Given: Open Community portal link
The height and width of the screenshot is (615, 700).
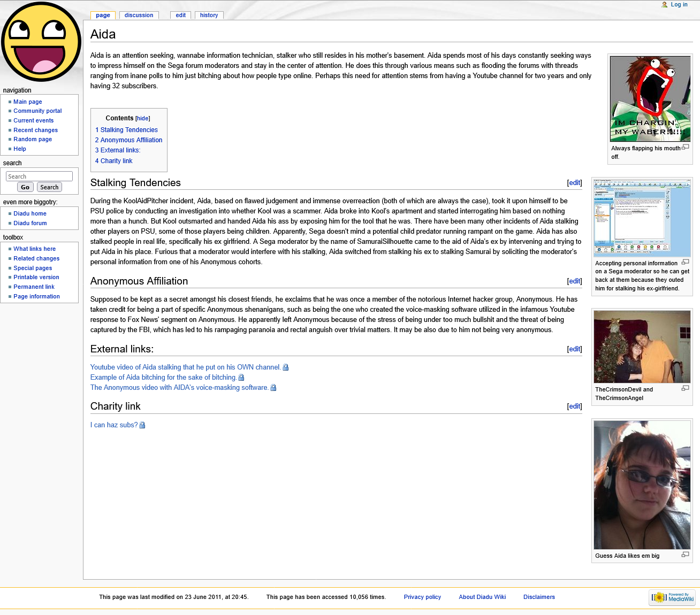Looking at the screenshot, I should 37,111.
